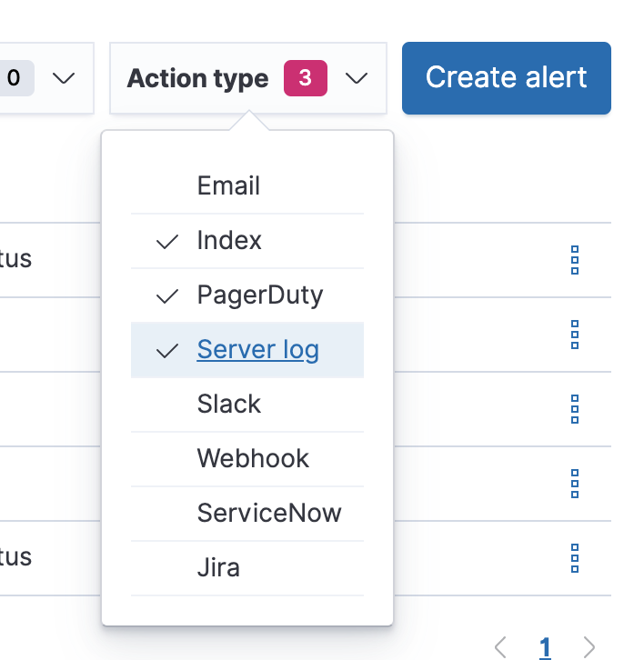Open actions menu for the second table row
This screenshot has width=644, height=660.
574,335
